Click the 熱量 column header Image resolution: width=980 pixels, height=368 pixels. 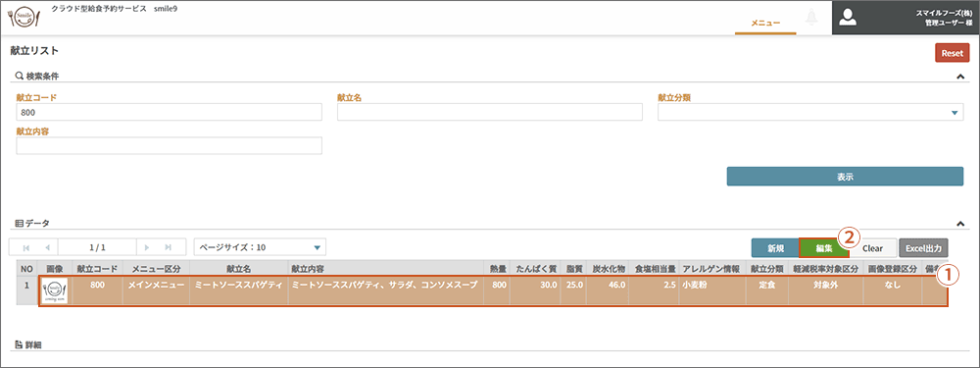pyautogui.click(x=498, y=269)
